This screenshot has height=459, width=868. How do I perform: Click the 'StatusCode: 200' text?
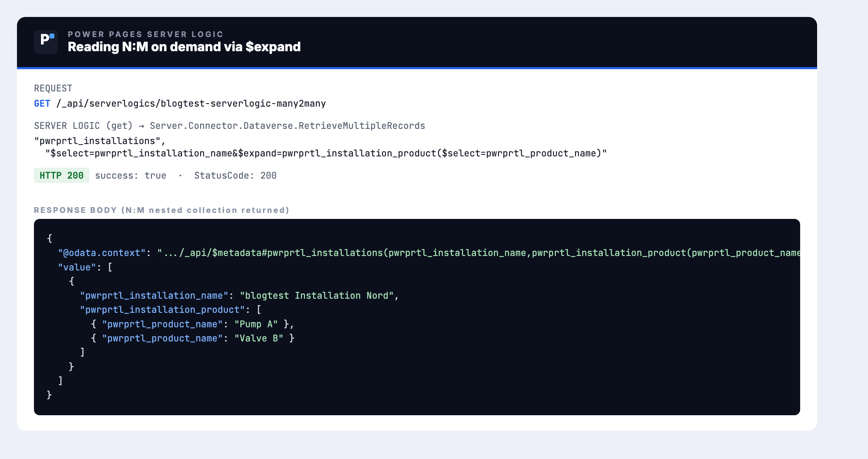pyautogui.click(x=235, y=175)
